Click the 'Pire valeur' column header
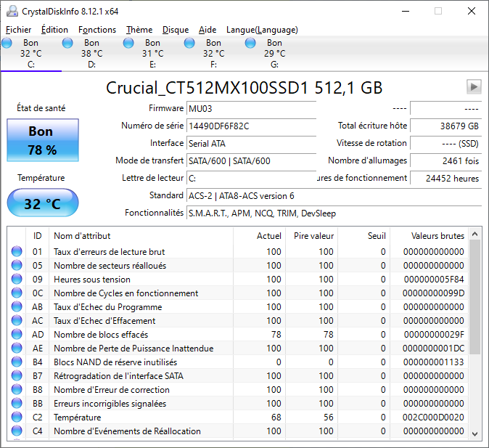Screen dimensions: 489x448 (311, 236)
